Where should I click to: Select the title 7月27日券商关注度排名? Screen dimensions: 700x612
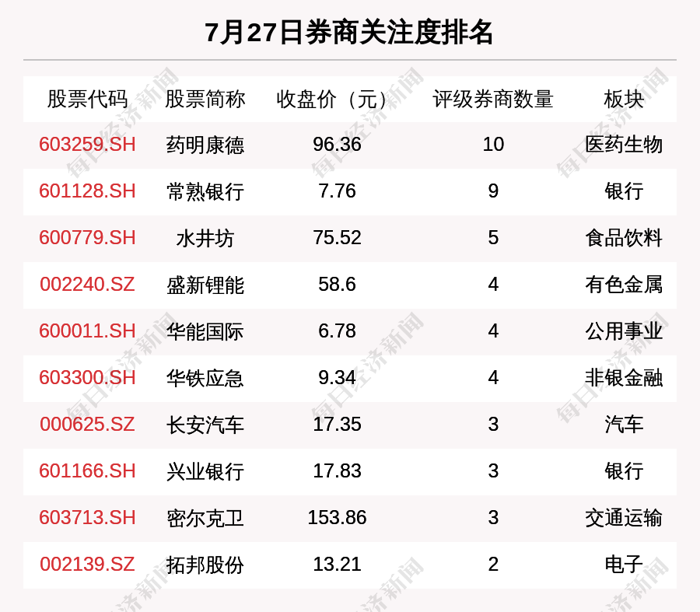(x=348, y=33)
